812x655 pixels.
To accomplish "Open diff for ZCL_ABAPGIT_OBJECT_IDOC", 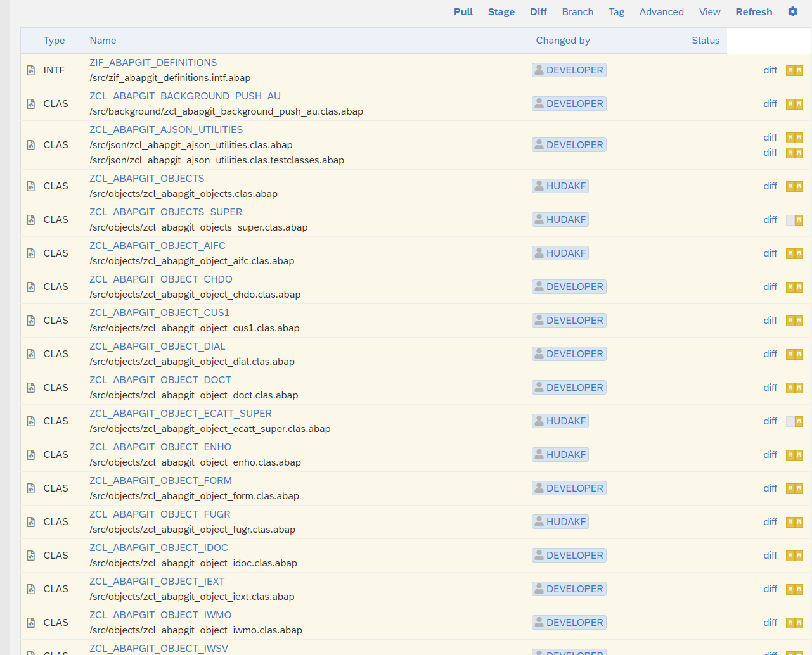I will [770, 555].
